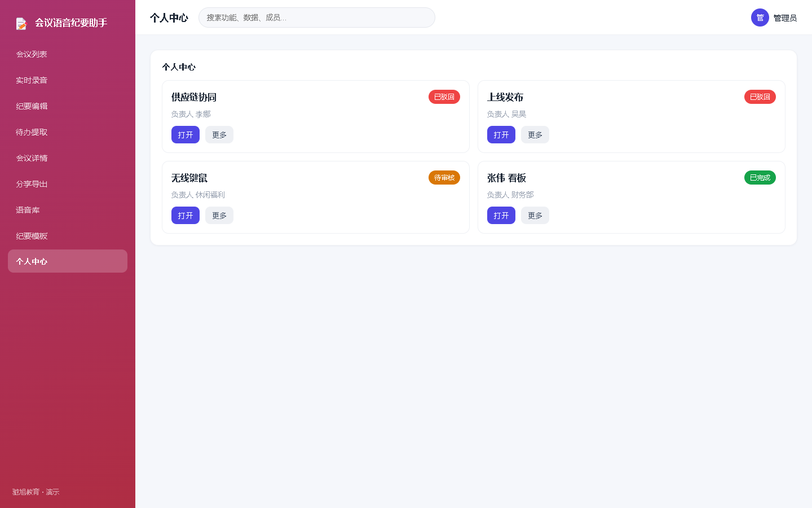Screen dimensions: 812x508
Task: Click the 待审核 status badge
Action: click(444, 178)
